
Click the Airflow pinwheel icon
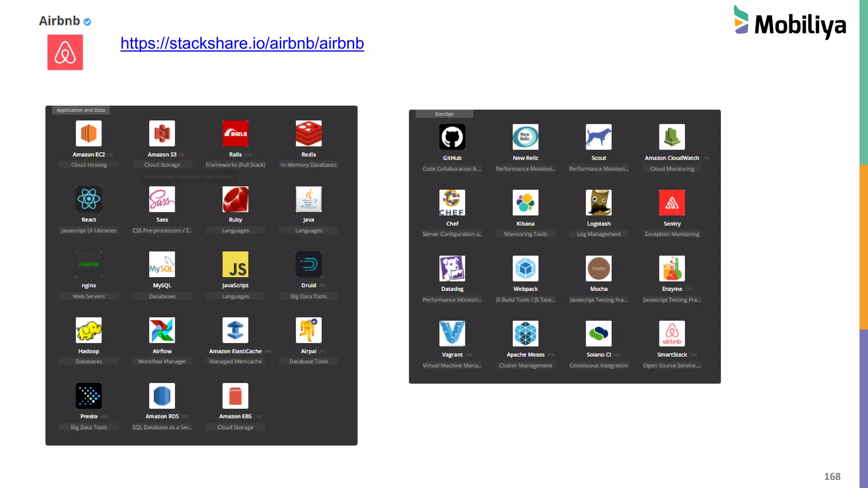point(162,330)
